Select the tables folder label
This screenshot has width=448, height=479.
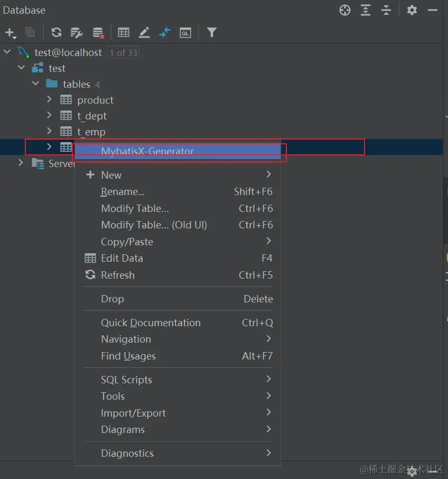click(x=77, y=84)
